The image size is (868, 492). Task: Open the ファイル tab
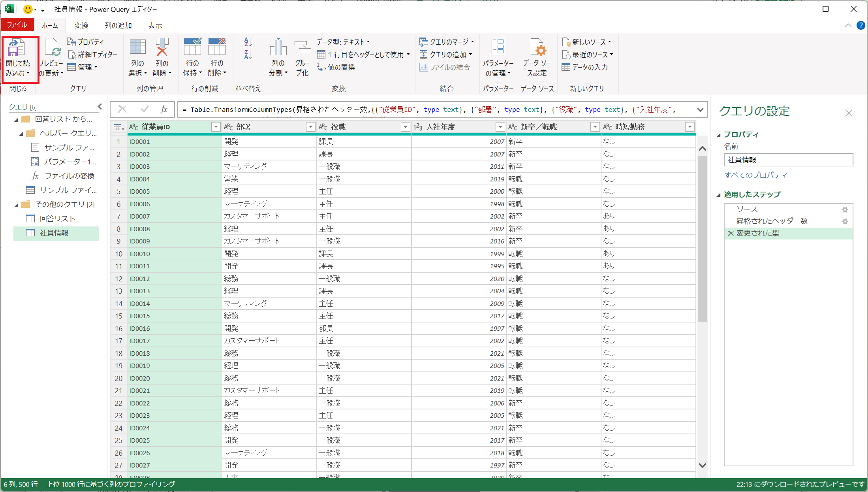click(17, 25)
